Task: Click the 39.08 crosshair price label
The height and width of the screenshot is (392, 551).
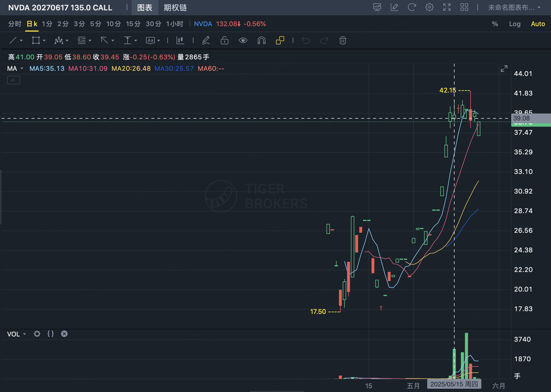Action: [531, 118]
